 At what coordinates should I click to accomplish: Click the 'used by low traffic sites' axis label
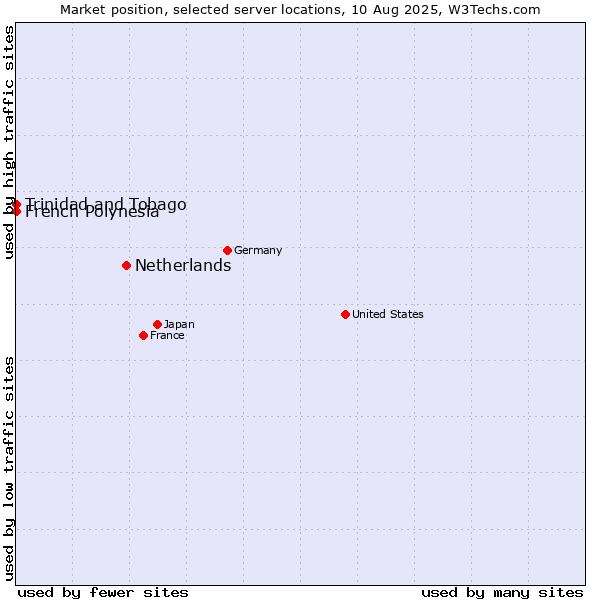8,469
